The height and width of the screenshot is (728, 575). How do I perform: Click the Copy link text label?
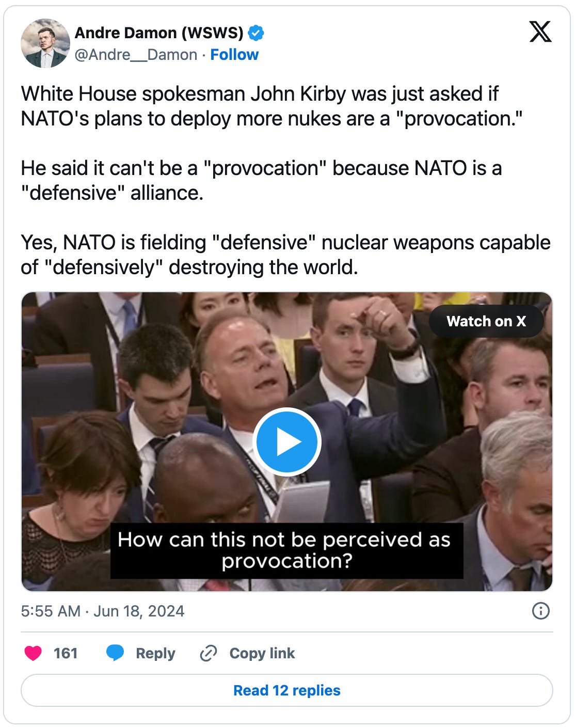pyautogui.click(x=261, y=653)
